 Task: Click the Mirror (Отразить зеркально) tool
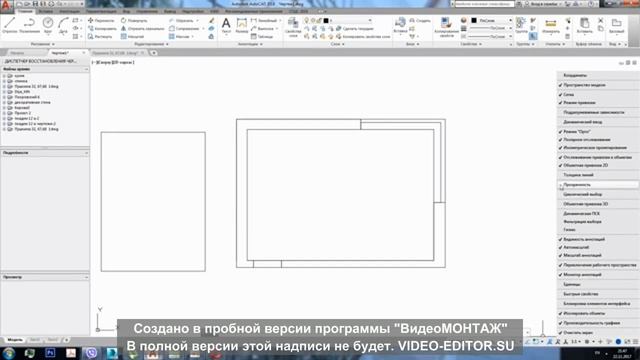(x=142, y=29)
